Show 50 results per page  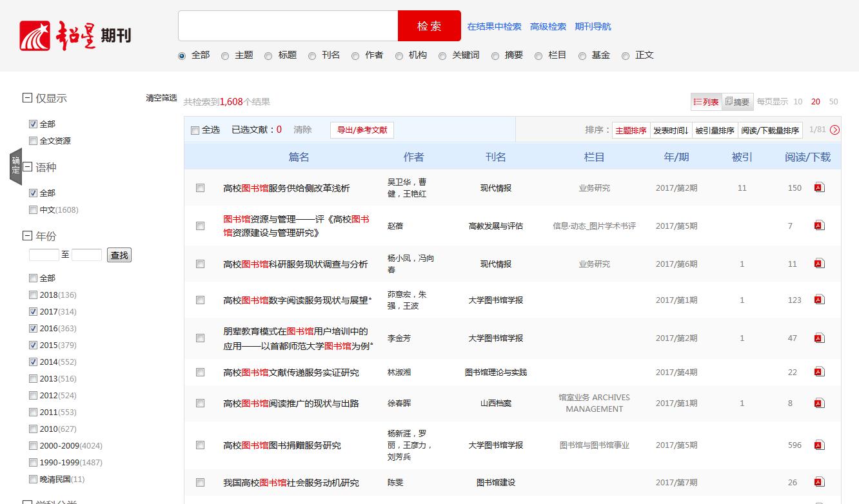click(833, 102)
